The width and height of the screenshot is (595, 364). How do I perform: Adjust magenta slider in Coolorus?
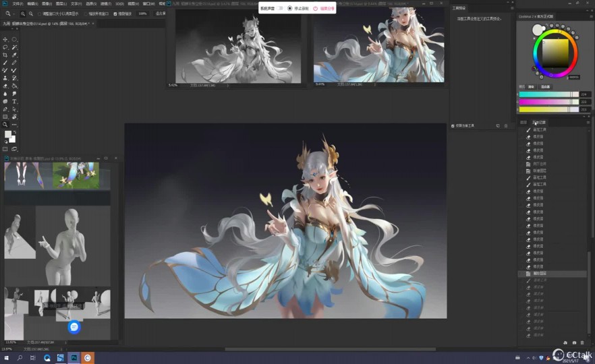[548, 102]
